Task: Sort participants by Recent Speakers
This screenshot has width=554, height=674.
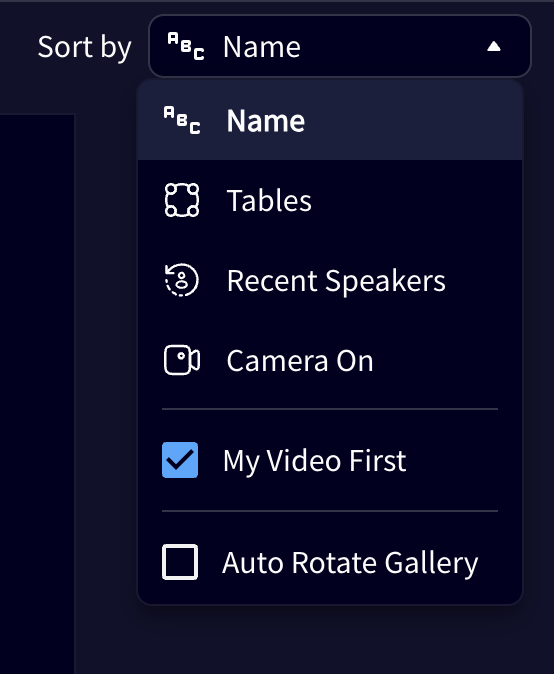Action: point(330,280)
